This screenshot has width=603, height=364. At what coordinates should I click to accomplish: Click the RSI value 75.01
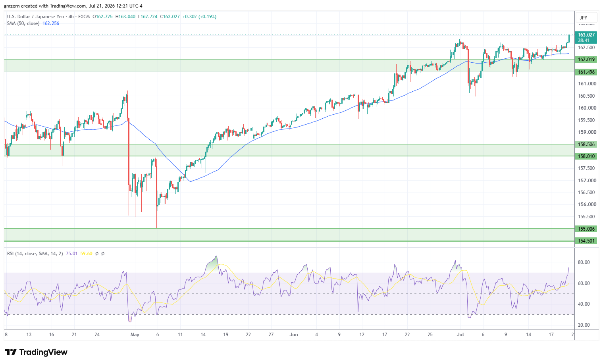click(71, 253)
